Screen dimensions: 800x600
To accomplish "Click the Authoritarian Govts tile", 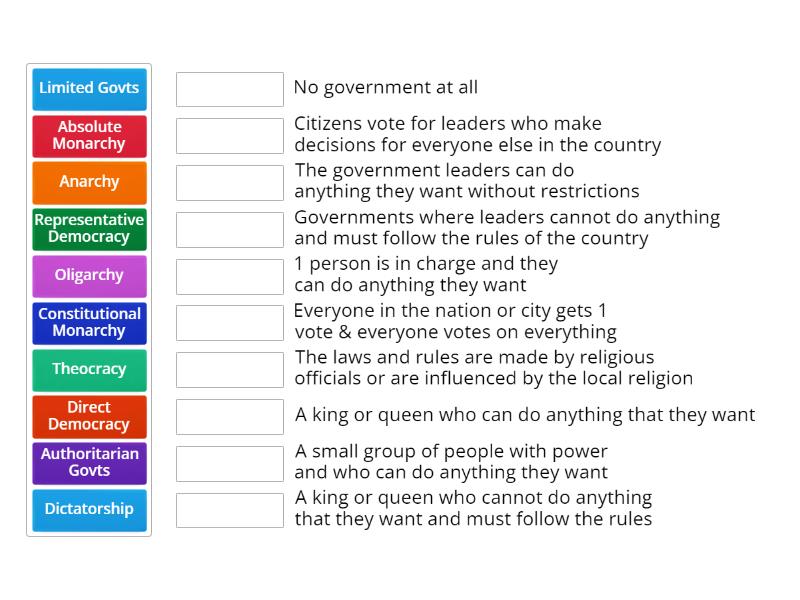I will (x=88, y=463).
